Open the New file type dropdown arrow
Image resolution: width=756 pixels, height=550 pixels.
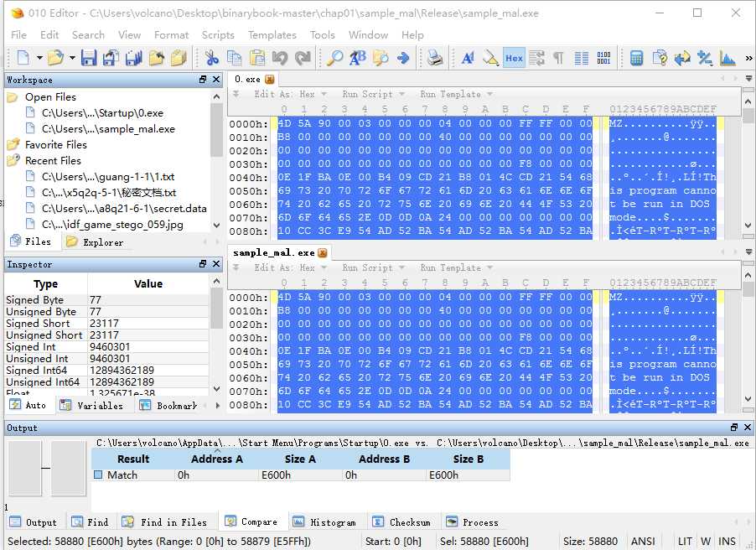point(39,59)
